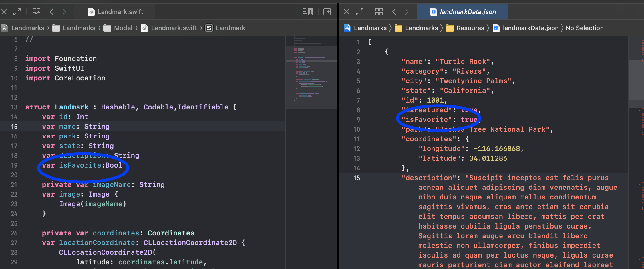Click the "Landmark" struct name in the declaration
Image resolution: width=644 pixels, height=269 pixels.
(x=72, y=107)
